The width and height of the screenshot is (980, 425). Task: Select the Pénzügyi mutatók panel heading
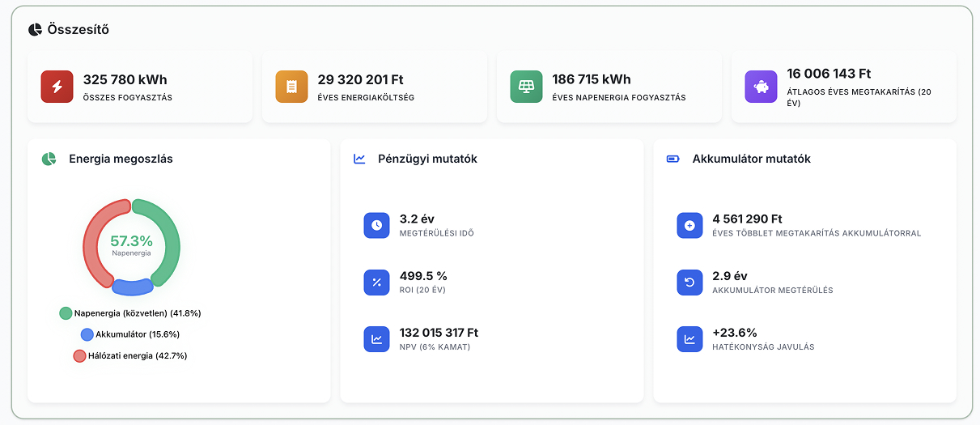(x=427, y=159)
